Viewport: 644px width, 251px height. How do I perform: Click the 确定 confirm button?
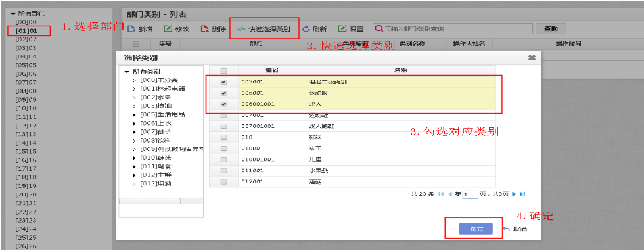[x=476, y=229]
